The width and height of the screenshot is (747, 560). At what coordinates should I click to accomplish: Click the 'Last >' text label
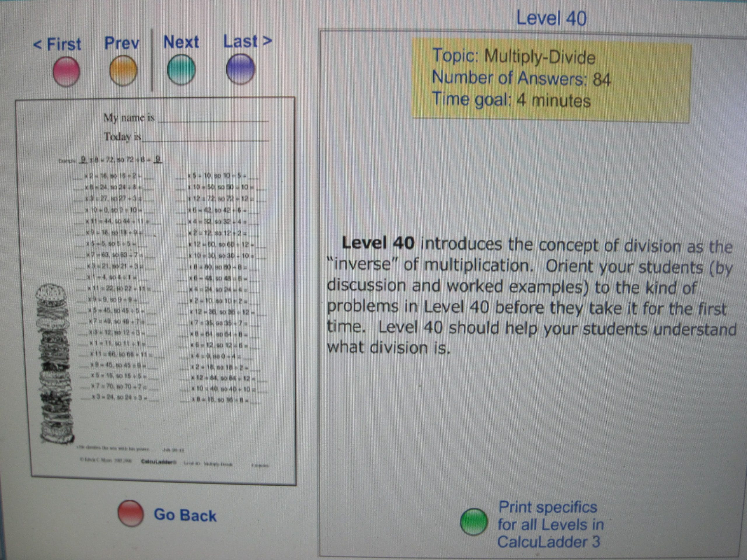[x=247, y=41]
